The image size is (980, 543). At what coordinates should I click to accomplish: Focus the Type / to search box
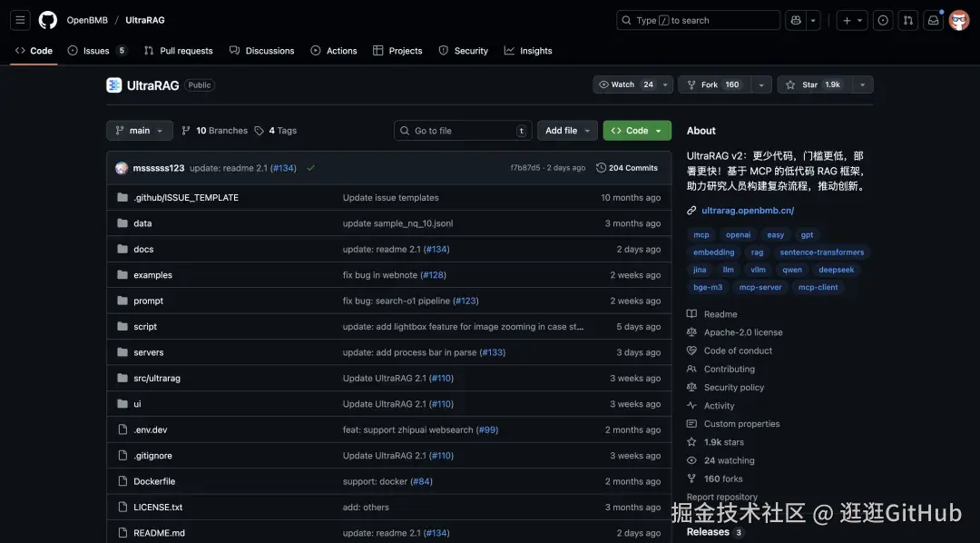tap(698, 20)
